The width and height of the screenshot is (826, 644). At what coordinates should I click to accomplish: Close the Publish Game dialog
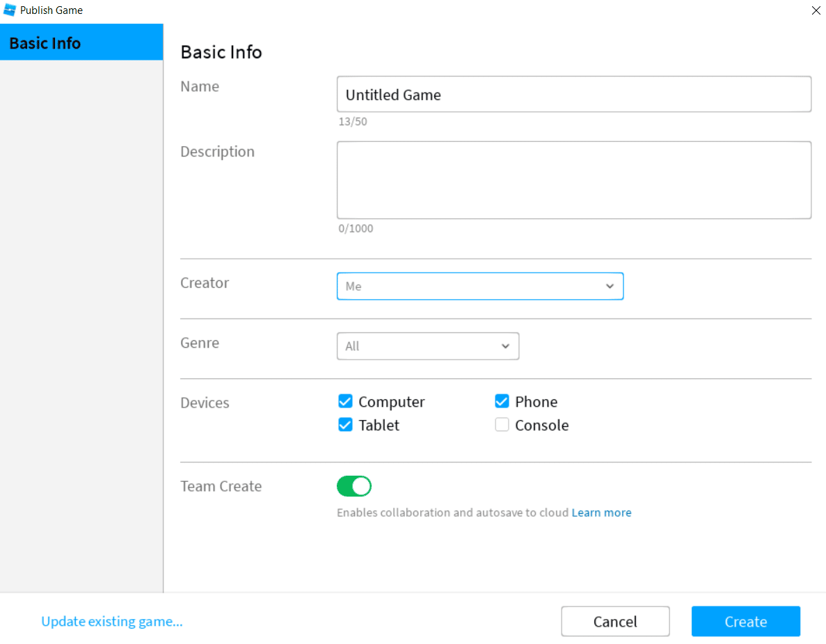pos(816,10)
